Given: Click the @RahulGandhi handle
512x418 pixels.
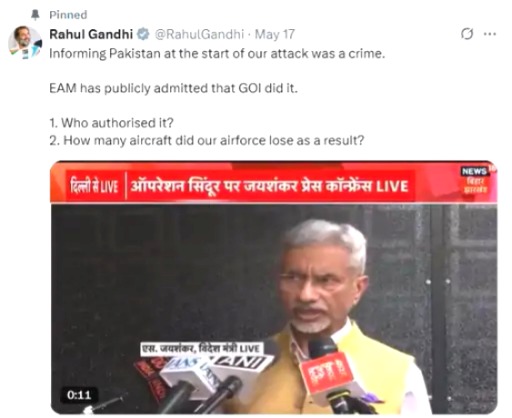Looking at the screenshot, I should (199, 34).
